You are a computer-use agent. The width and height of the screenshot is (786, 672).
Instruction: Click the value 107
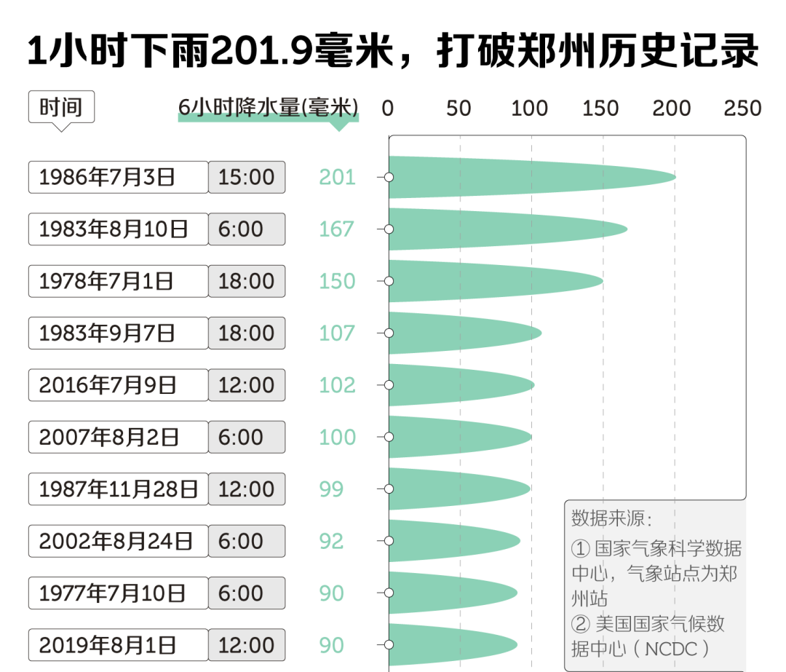(x=337, y=333)
